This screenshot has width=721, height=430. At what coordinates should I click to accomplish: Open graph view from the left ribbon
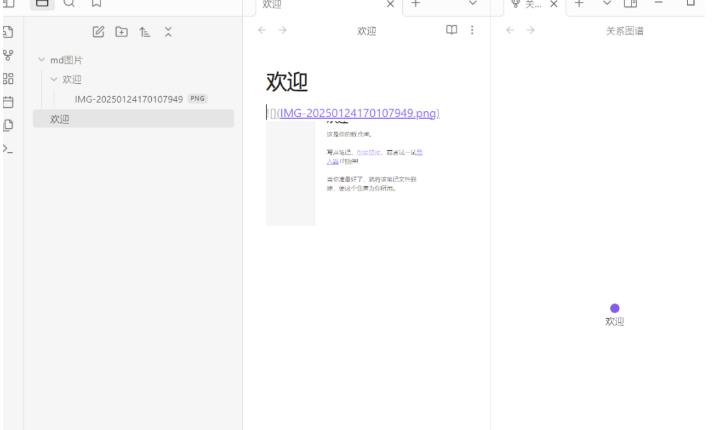(8, 55)
